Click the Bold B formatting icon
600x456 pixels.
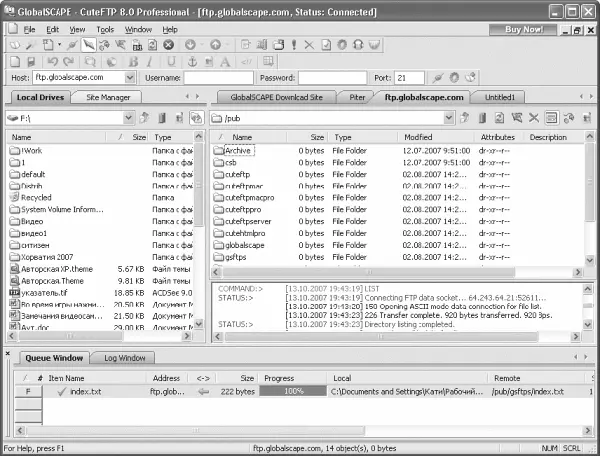[x=134, y=62]
